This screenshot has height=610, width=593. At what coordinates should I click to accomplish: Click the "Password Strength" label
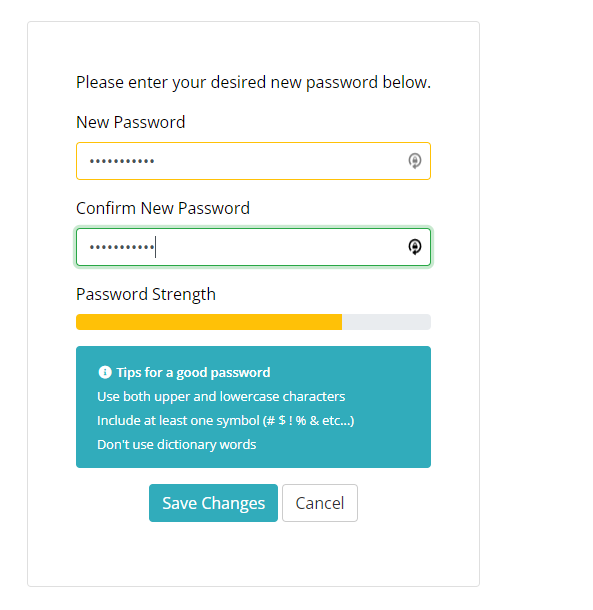(x=146, y=294)
